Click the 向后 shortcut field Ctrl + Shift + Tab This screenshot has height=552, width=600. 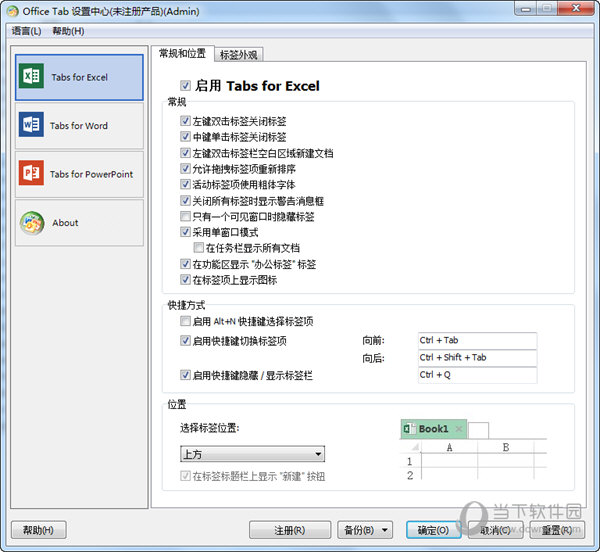(478, 358)
